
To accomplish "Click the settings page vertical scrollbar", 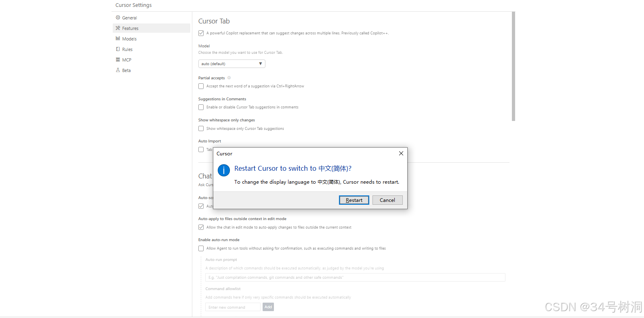I will pyautogui.click(x=514, y=66).
